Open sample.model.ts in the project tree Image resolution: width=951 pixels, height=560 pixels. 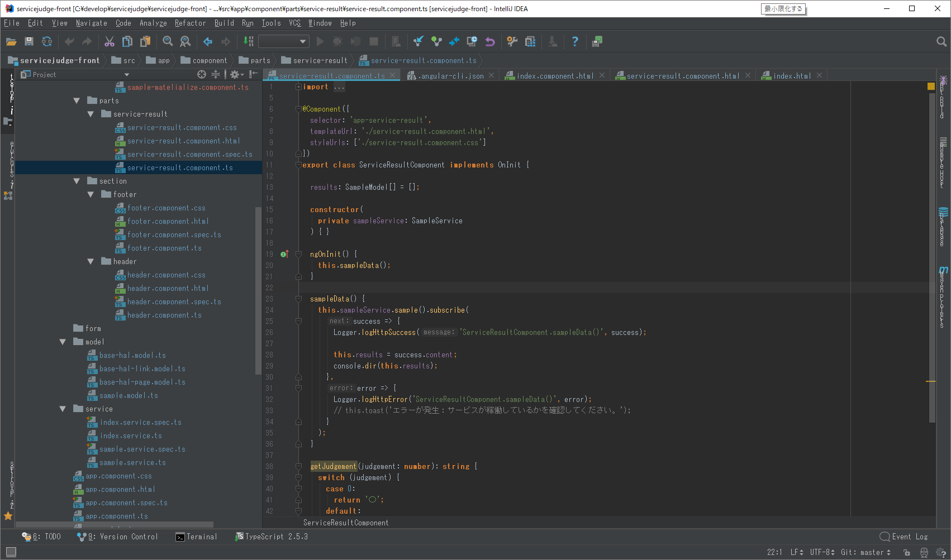pos(129,396)
